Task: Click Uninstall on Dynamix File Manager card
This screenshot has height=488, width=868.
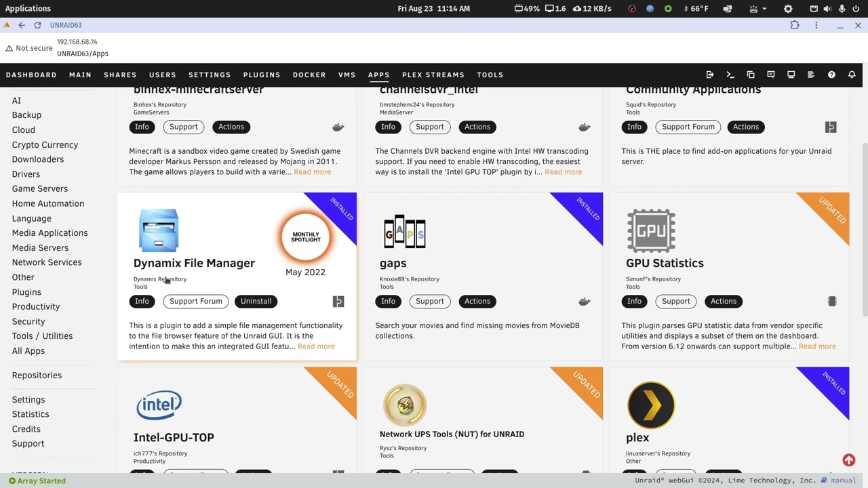Action: tap(256, 302)
